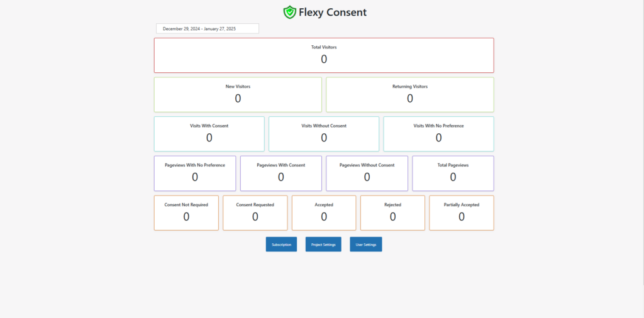Click the Returning Visitors stat card

(x=410, y=95)
